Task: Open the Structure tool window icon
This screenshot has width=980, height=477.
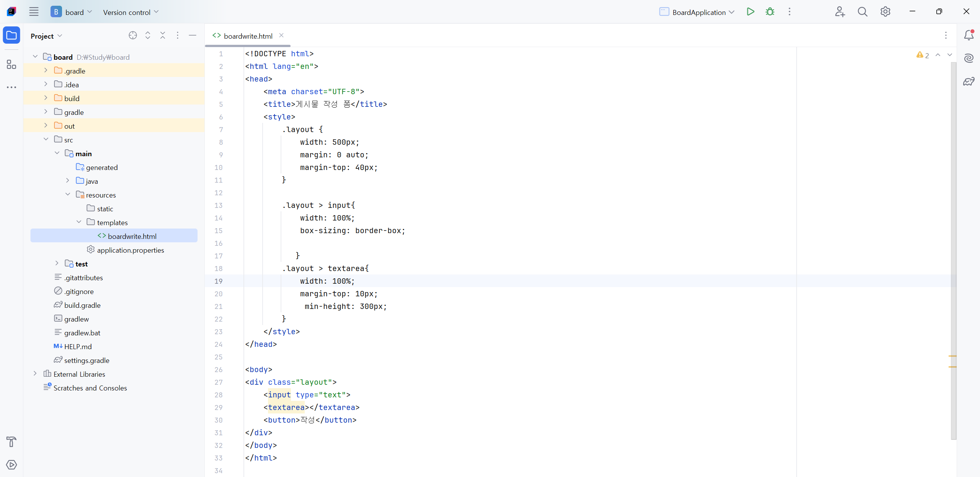Action: 11,64
